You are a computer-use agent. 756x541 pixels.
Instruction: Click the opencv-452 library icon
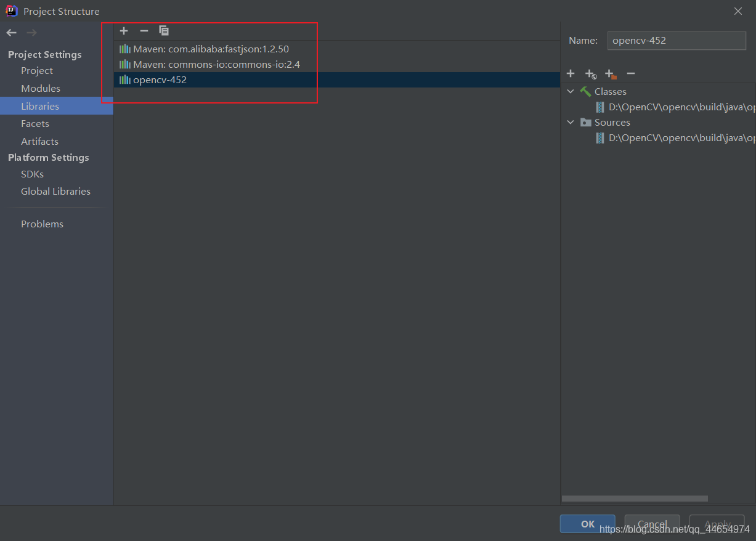pos(125,79)
